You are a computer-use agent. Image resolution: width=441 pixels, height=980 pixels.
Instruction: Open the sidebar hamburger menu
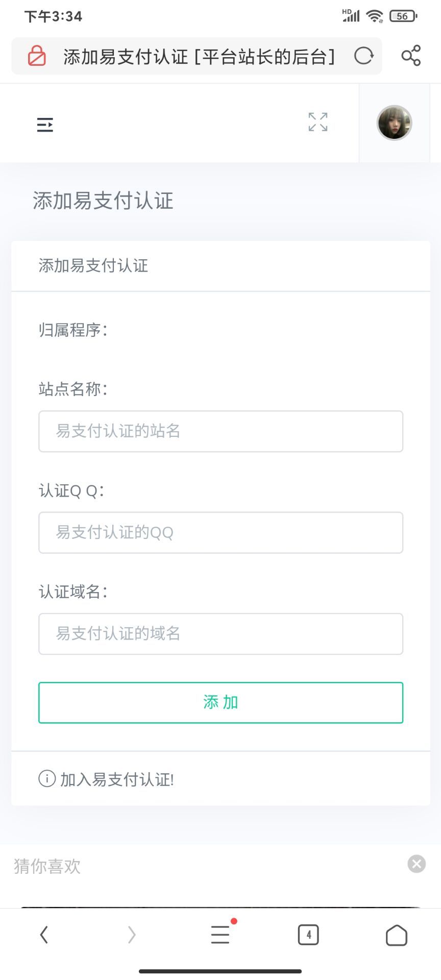[x=45, y=125]
